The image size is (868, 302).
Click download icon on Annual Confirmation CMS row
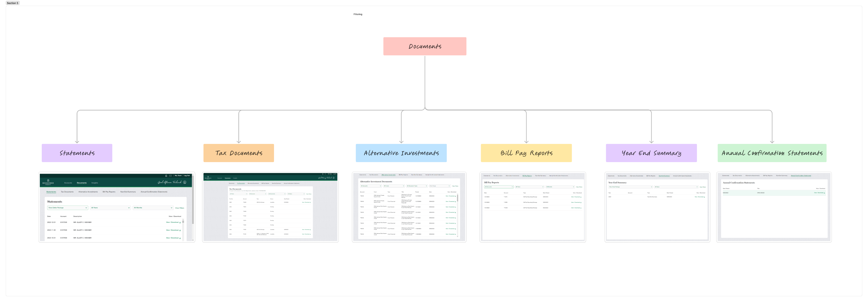tap(825, 193)
